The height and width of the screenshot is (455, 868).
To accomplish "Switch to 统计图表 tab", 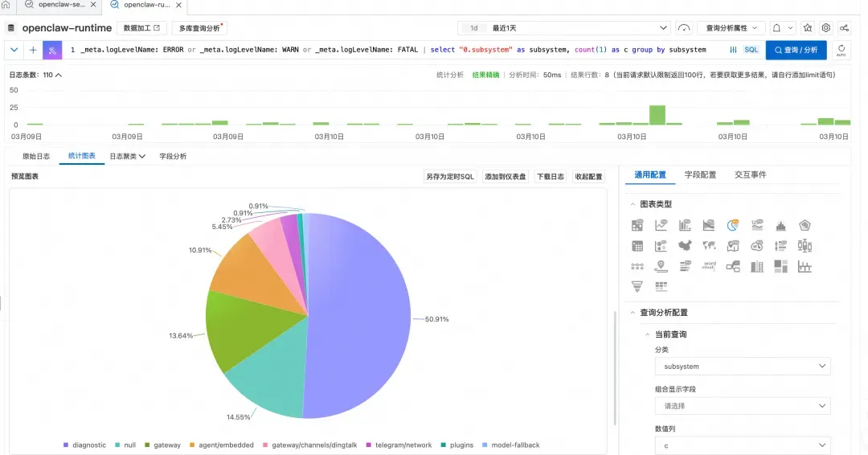I will 82,156.
